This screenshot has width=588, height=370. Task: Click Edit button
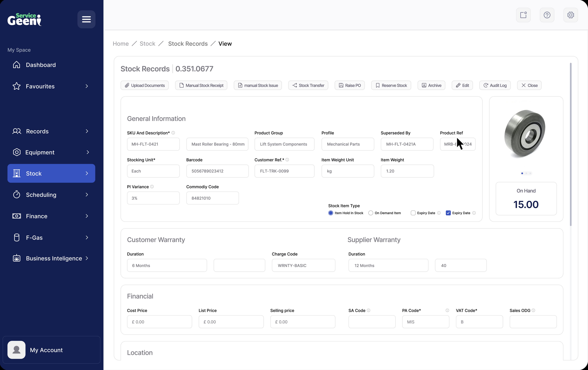[x=462, y=85]
